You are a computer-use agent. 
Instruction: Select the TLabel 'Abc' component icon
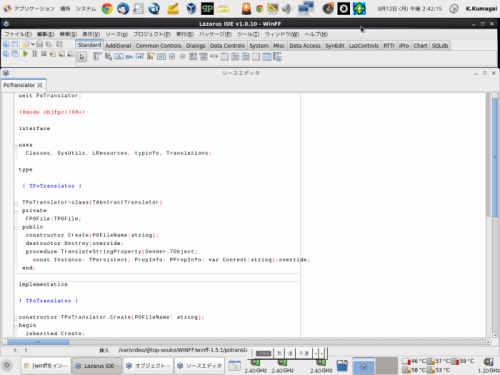(x=129, y=57)
